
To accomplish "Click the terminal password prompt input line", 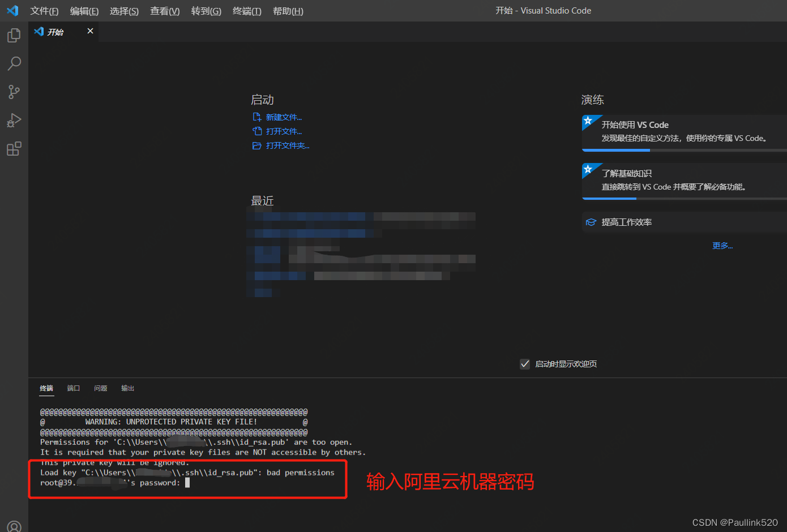I will (115, 483).
